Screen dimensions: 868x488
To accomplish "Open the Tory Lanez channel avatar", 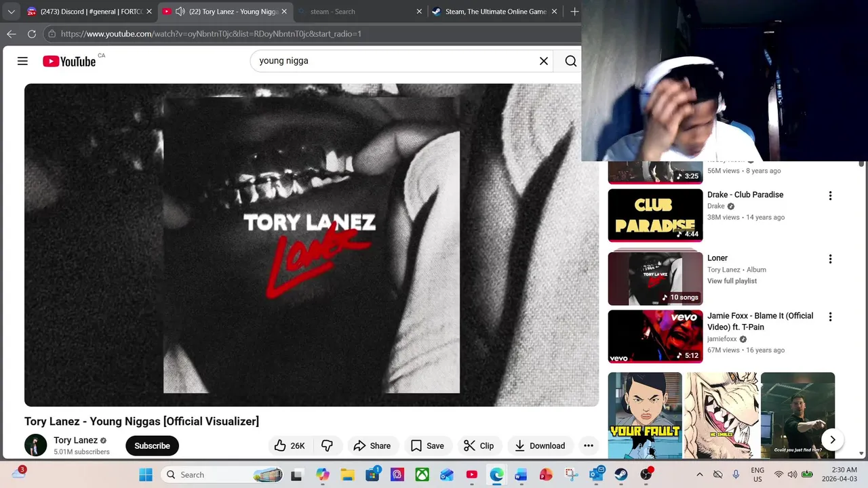I will coord(35,445).
